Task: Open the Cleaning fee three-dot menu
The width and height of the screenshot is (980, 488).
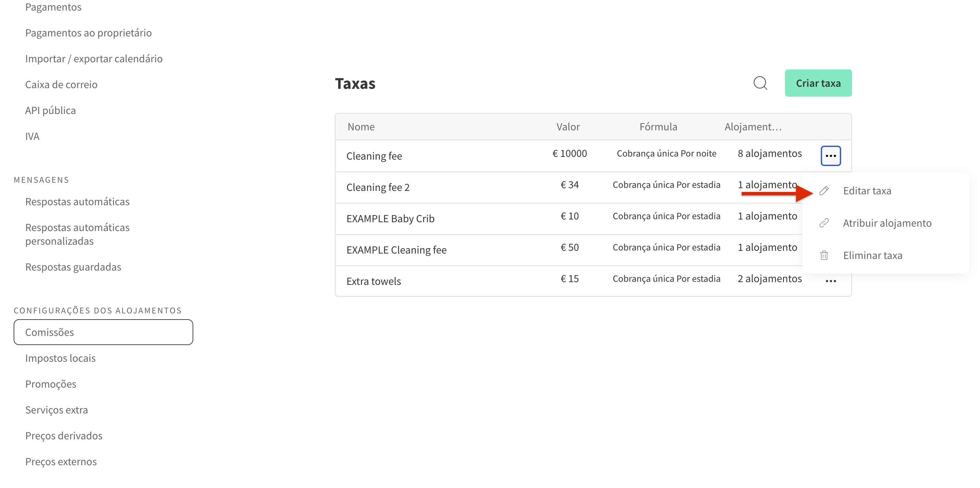Action: coord(830,156)
